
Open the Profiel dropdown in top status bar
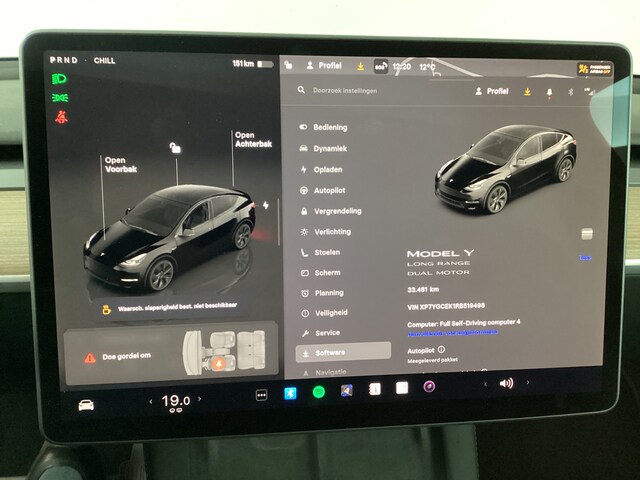coord(323,66)
